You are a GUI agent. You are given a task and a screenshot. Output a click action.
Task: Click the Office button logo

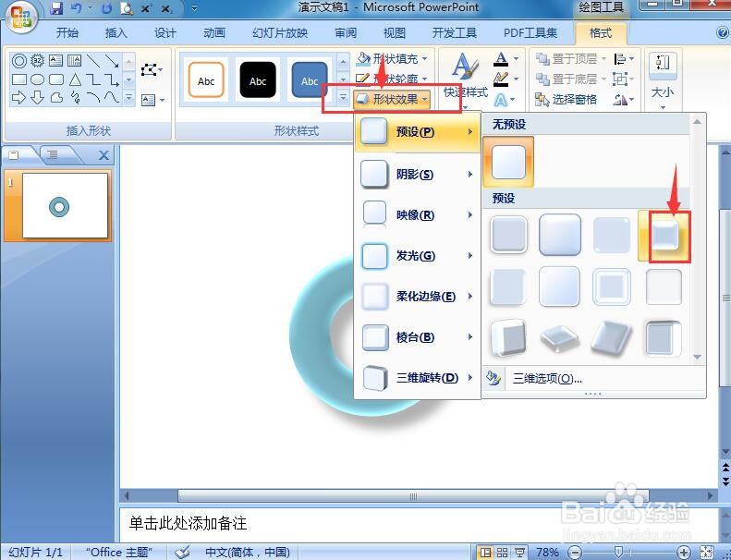(x=20, y=18)
